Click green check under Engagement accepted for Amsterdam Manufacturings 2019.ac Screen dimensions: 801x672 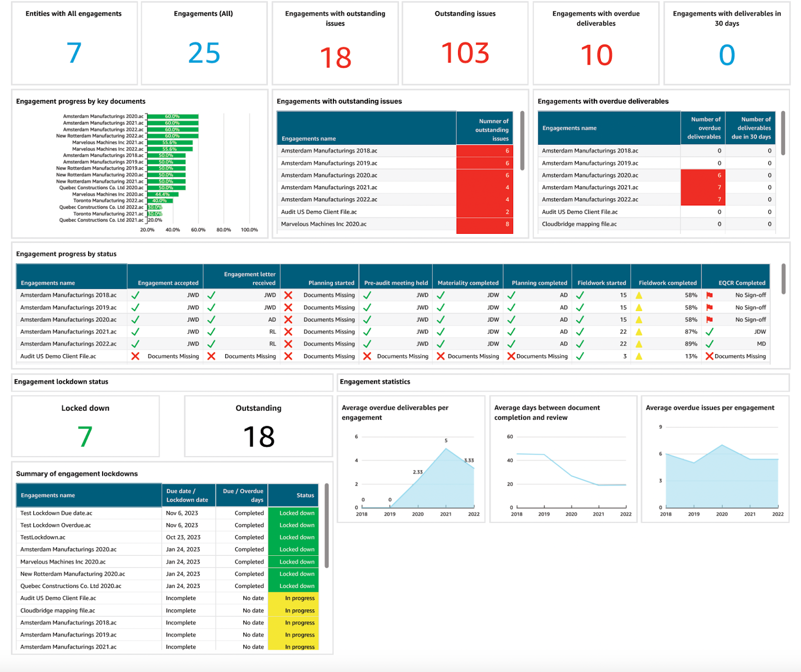click(135, 307)
